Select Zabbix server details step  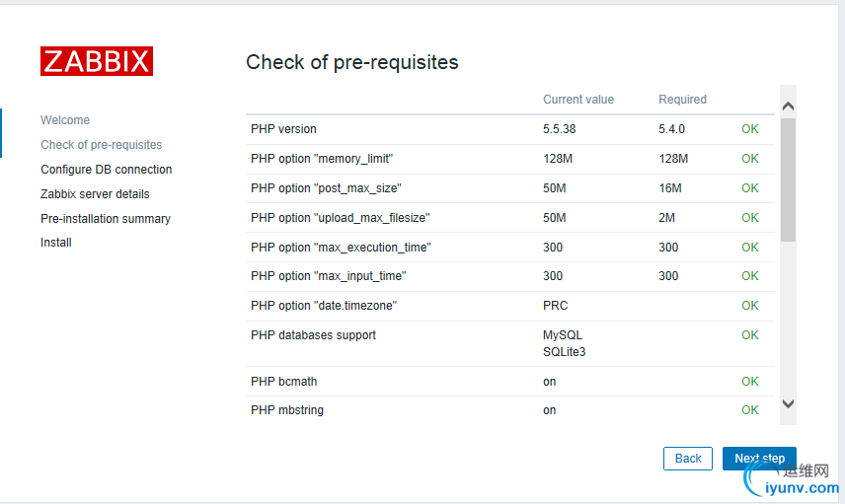click(x=95, y=194)
